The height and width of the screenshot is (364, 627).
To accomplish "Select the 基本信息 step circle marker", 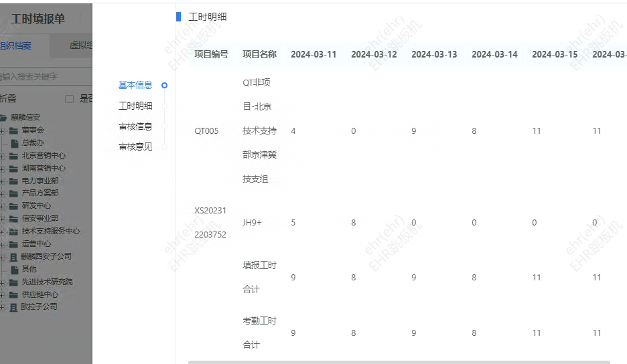I will click(x=164, y=85).
